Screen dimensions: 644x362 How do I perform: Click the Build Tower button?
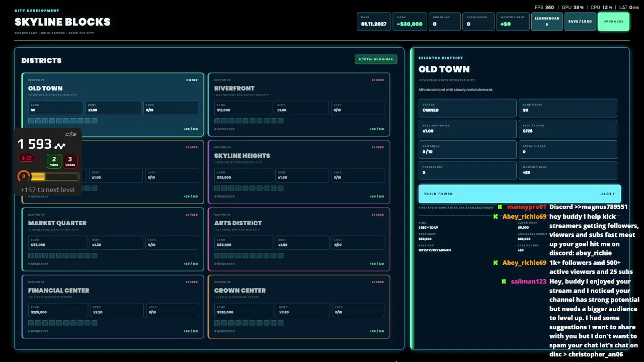click(519, 194)
